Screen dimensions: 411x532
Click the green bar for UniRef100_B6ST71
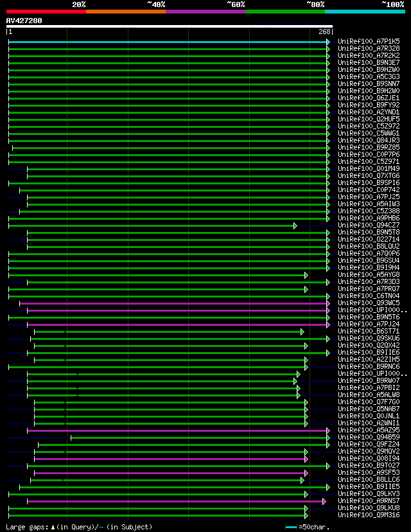168,332
